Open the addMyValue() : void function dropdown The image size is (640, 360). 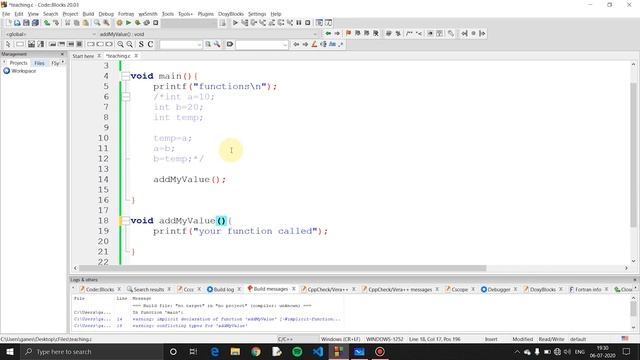[207, 34]
